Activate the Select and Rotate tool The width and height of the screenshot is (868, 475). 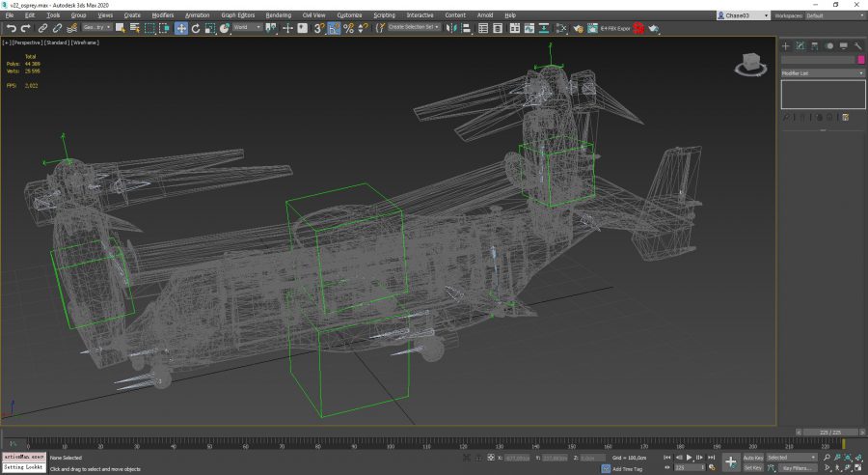point(196,28)
